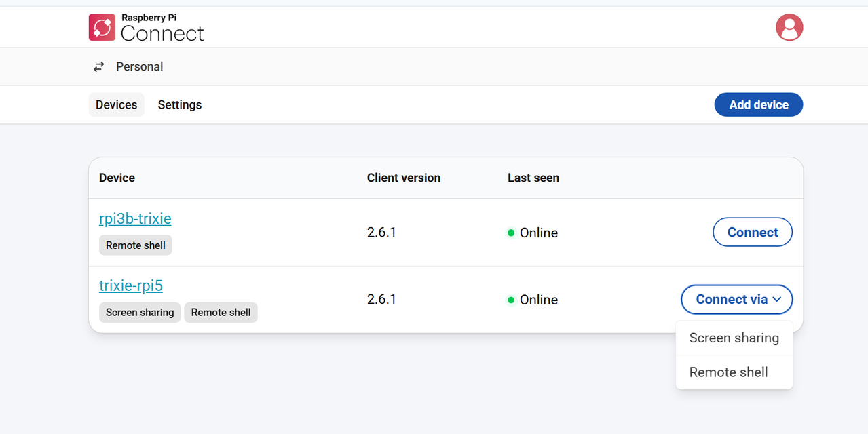The image size is (868, 434).
Task: Click version 2.6.1 in trixie-rpi5 row
Action: click(381, 300)
